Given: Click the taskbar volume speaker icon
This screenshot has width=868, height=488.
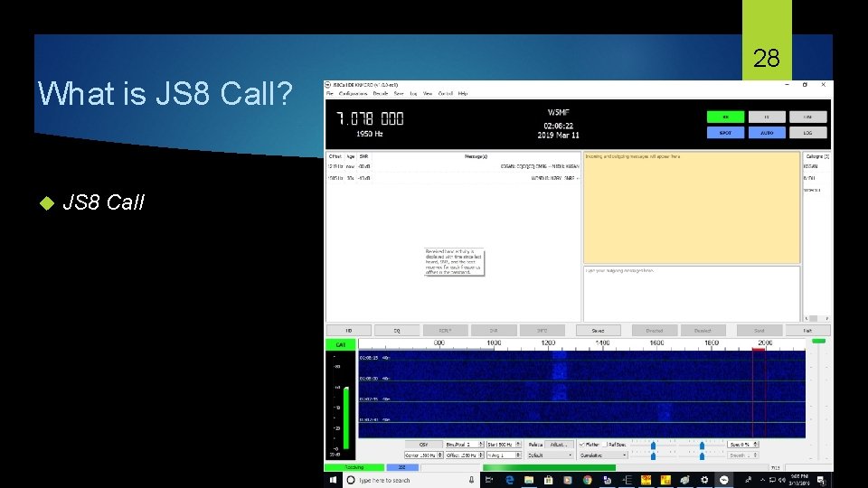Looking at the screenshot, I should (x=781, y=480).
